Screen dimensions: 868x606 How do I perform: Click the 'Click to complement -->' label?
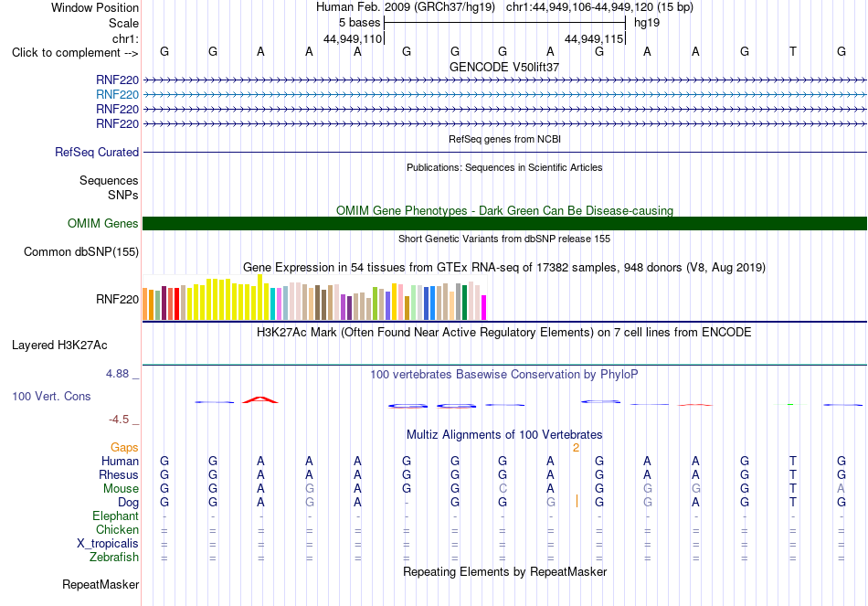click(75, 53)
